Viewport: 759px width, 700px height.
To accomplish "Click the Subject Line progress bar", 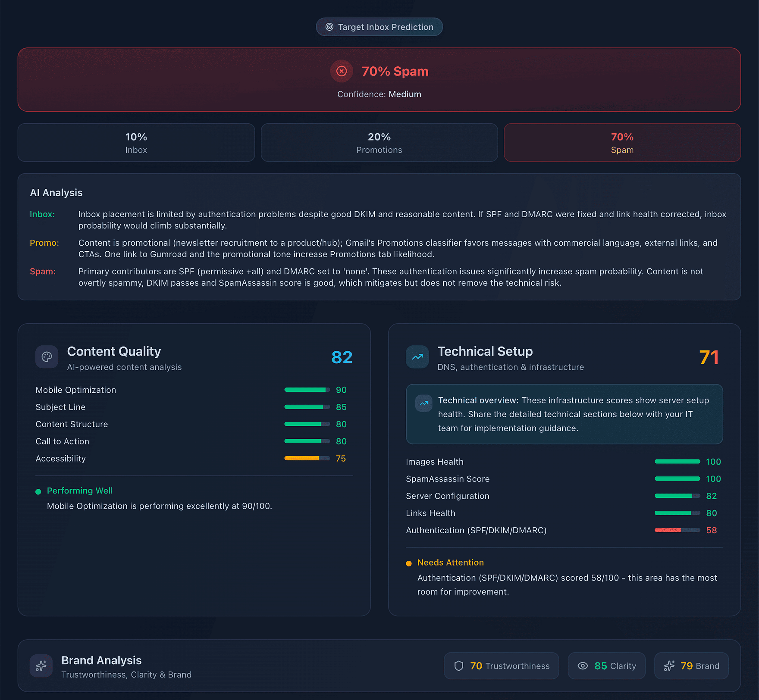I will [x=307, y=407].
